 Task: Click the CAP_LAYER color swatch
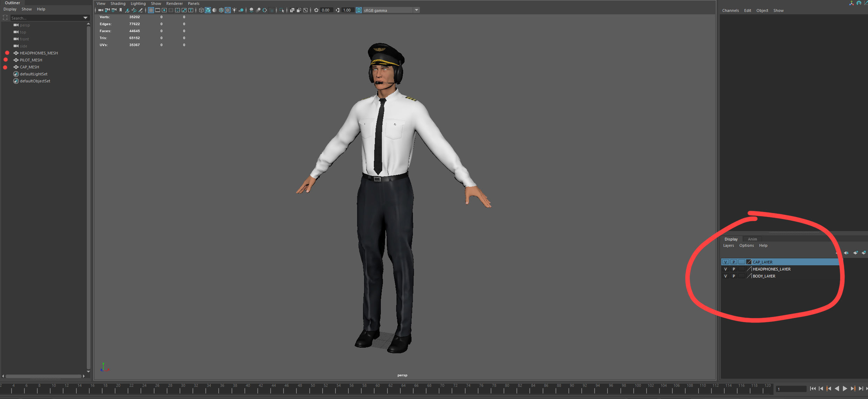[x=749, y=262]
